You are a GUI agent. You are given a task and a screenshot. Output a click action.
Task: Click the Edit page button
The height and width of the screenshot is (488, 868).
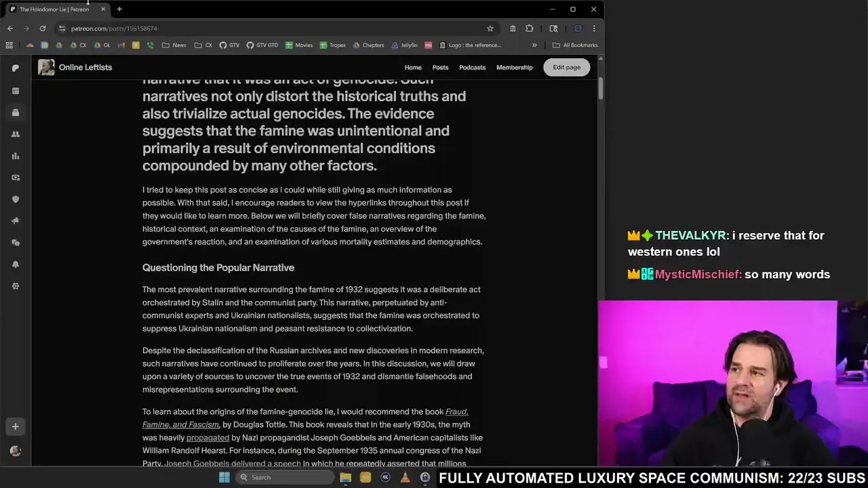point(566,67)
